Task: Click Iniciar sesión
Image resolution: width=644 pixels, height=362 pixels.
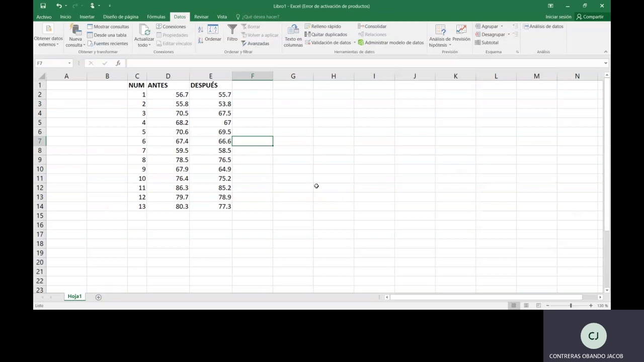Action: click(558, 17)
